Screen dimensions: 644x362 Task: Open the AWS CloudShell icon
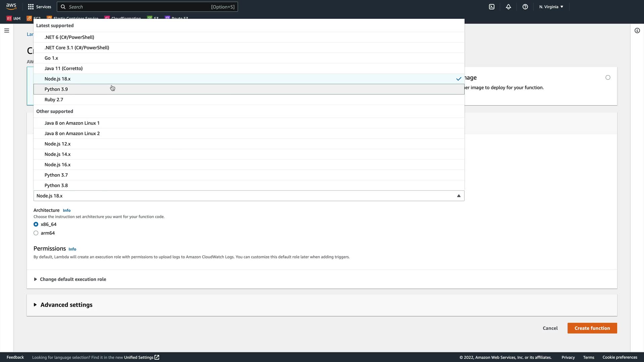tap(492, 7)
